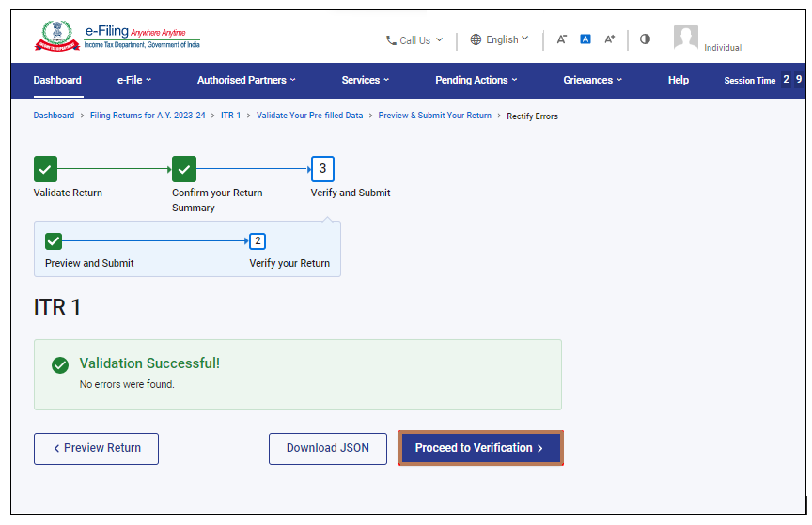The height and width of the screenshot is (525, 812).
Task: Decrease font size with A- icon
Action: (x=561, y=39)
